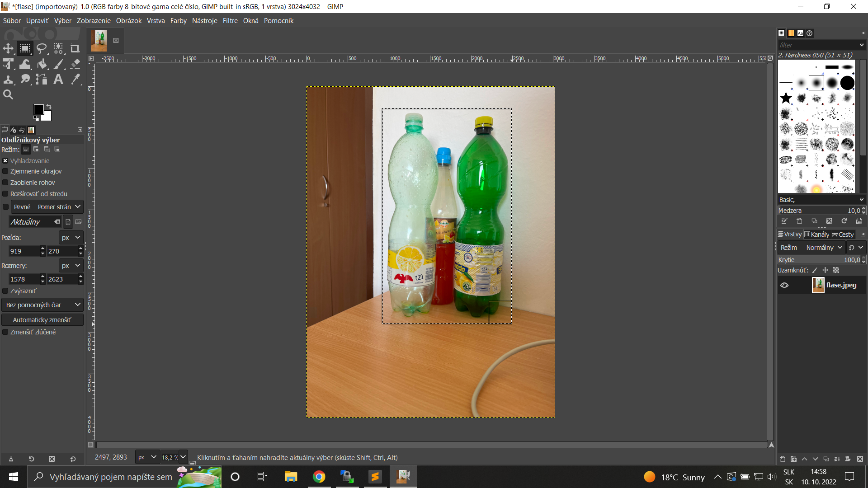Select the Unified Transform tool
The width and height of the screenshot is (868, 488).
[8, 64]
